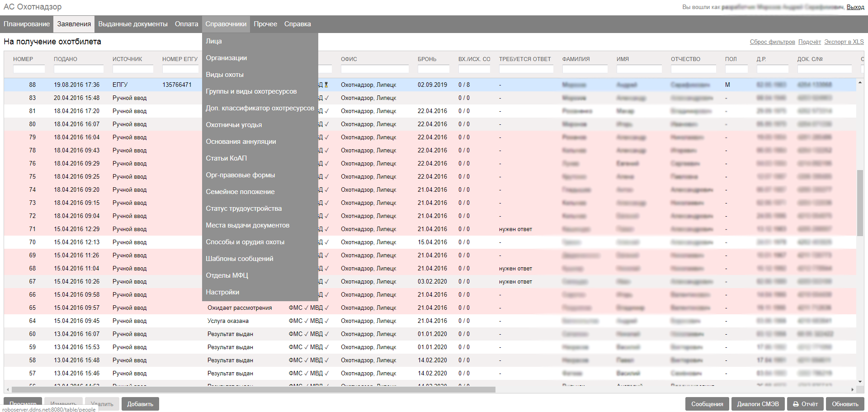The height and width of the screenshot is (412, 868).
Task: Click the Подсчёт link
Action: pyautogui.click(x=809, y=42)
